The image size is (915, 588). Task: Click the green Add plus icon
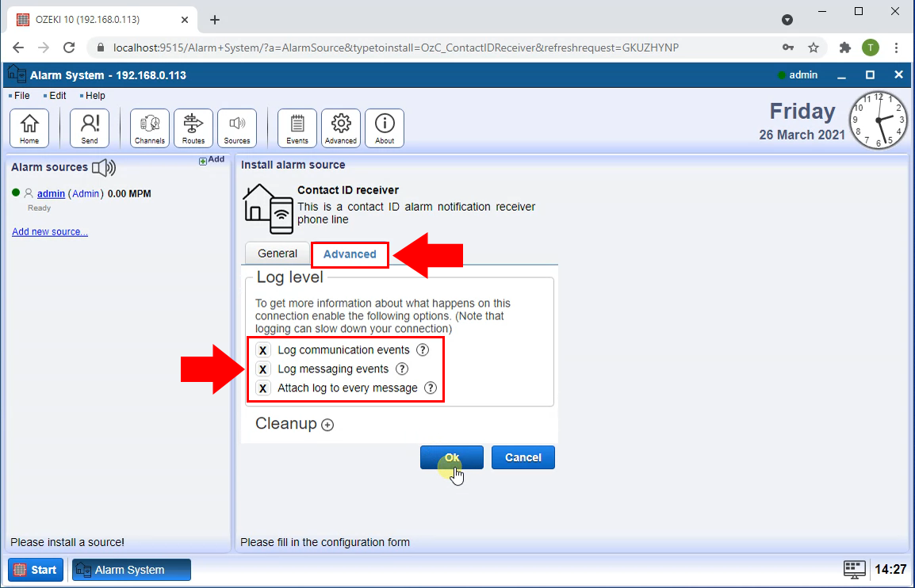(202, 160)
